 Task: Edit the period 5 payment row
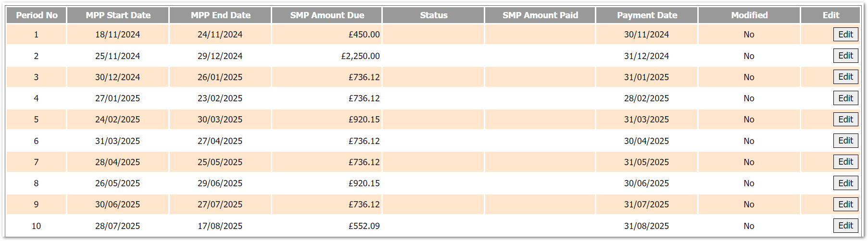pyautogui.click(x=845, y=120)
